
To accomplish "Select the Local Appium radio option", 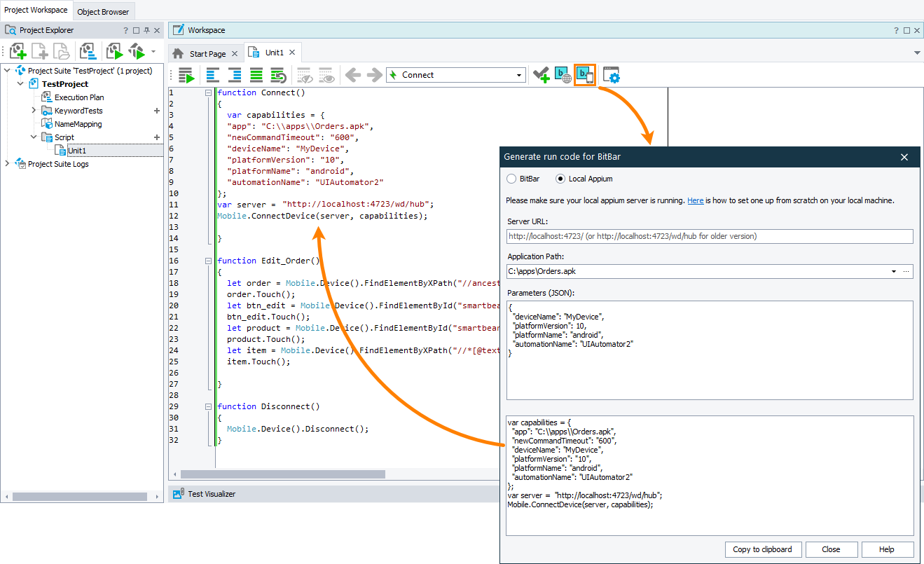I will point(560,179).
